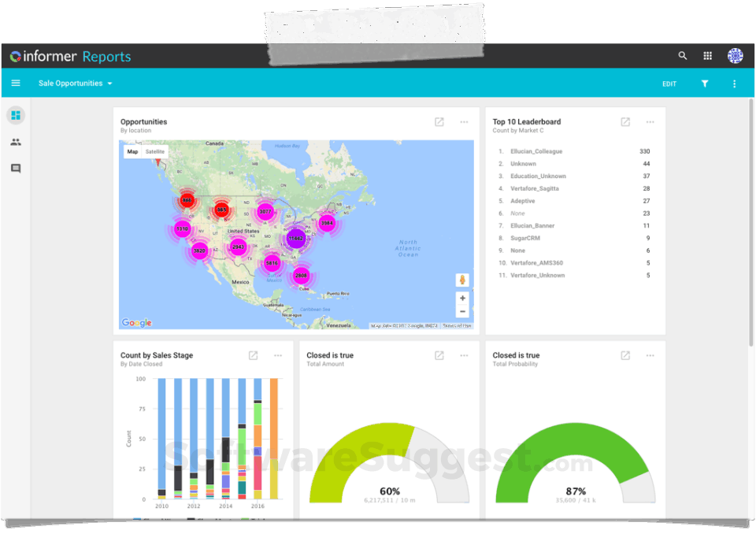Open the Google link on the map
Image resolution: width=756 pixels, height=534 pixels.
[135, 321]
